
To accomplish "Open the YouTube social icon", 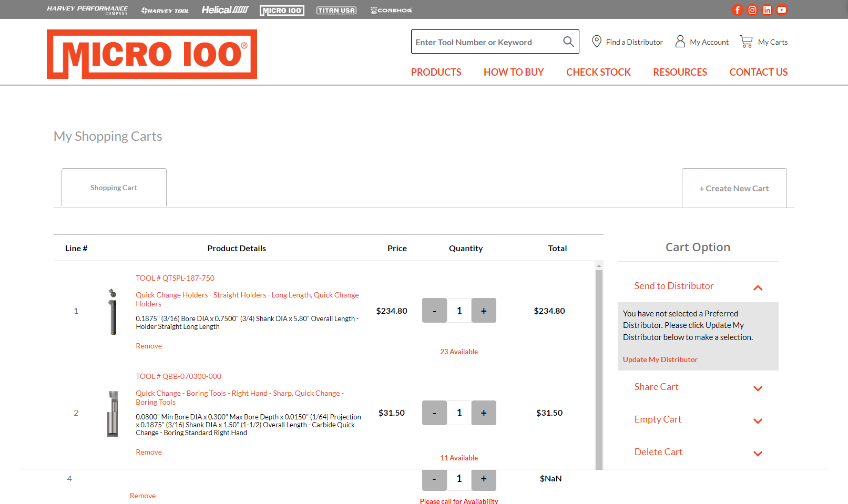I will coord(782,9).
